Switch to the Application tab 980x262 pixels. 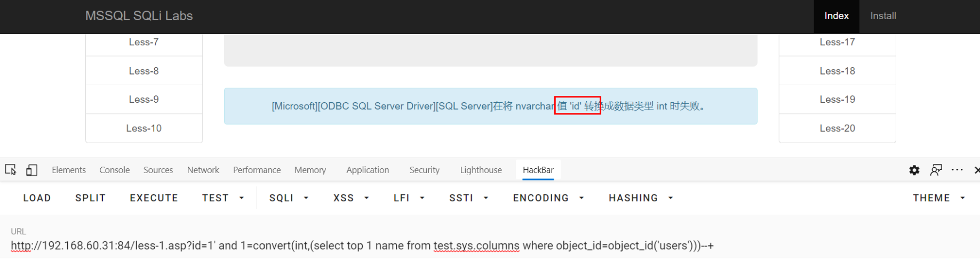coord(368,170)
